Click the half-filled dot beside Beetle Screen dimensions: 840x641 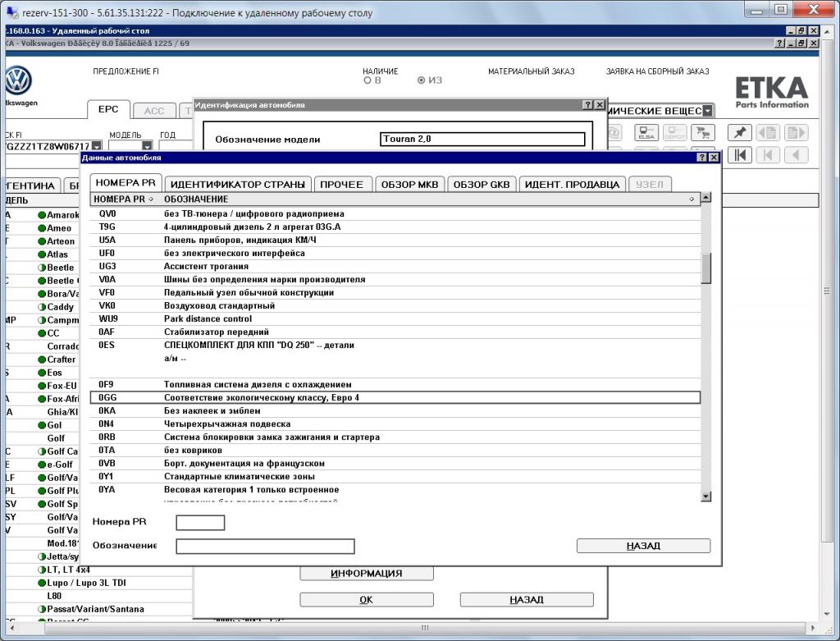[42, 268]
